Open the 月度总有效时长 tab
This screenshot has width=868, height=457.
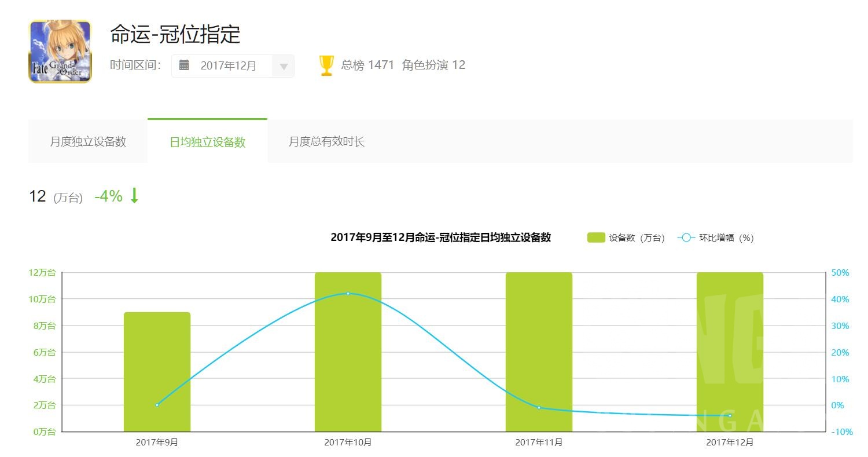(x=326, y=141)
